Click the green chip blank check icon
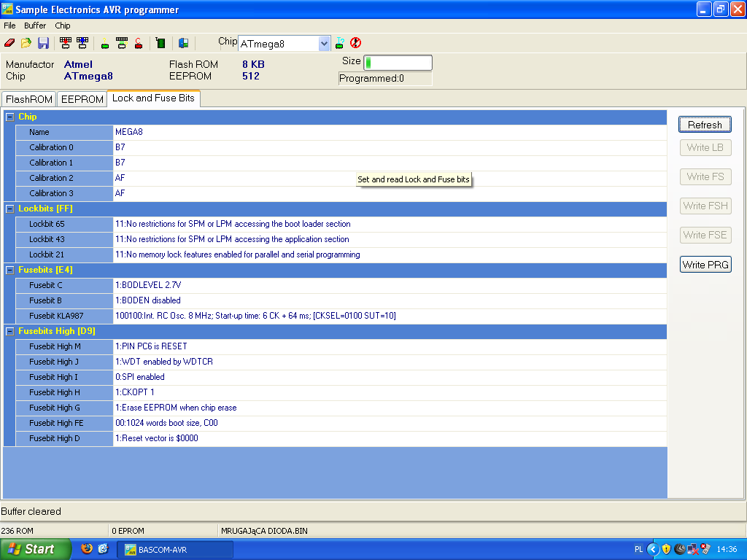This screenshot has height=560, width=747. pyautogui.click(x=105, y=43)
